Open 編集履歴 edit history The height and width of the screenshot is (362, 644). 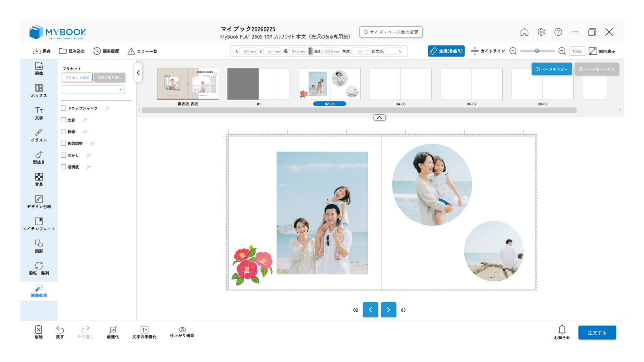pos(97,51)
